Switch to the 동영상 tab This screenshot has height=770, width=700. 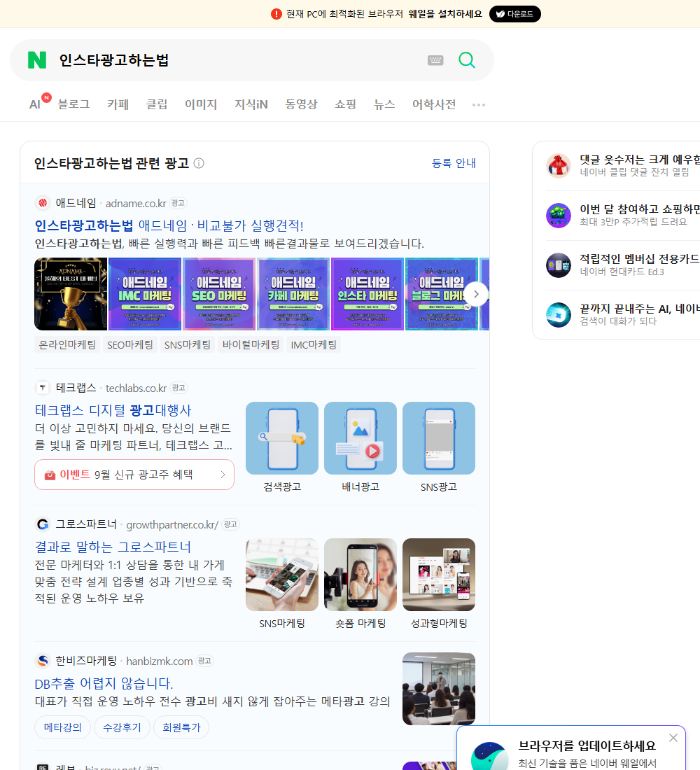301,104
